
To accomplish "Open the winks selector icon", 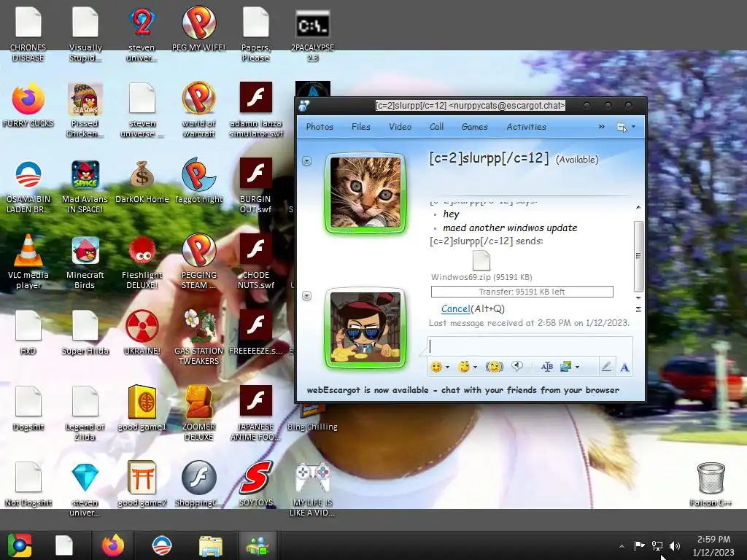I will point(463,367).
